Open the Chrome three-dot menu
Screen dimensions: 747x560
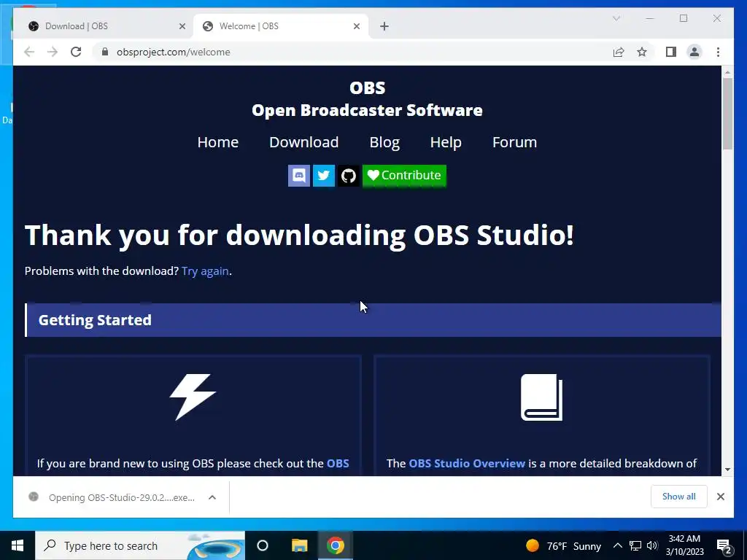pos(718,52)
